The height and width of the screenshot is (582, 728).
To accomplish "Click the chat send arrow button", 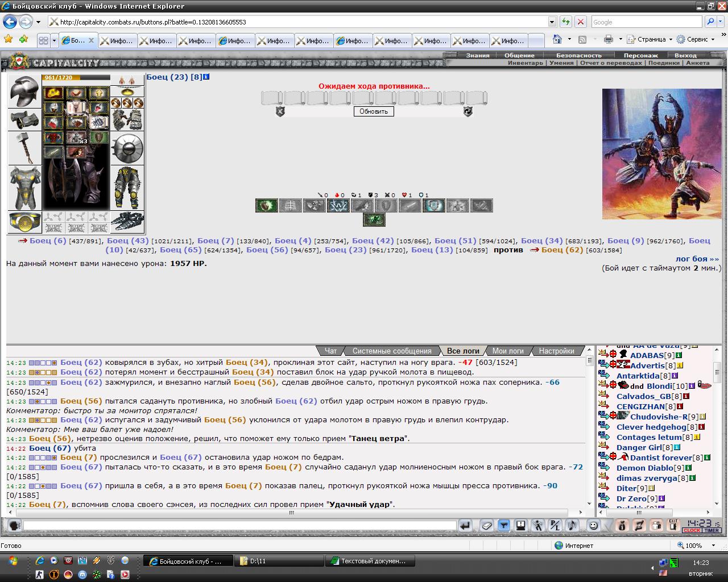I will [465, 526].
